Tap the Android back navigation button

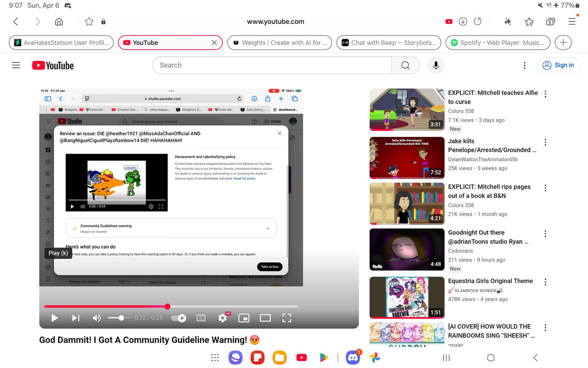point(535,357)
